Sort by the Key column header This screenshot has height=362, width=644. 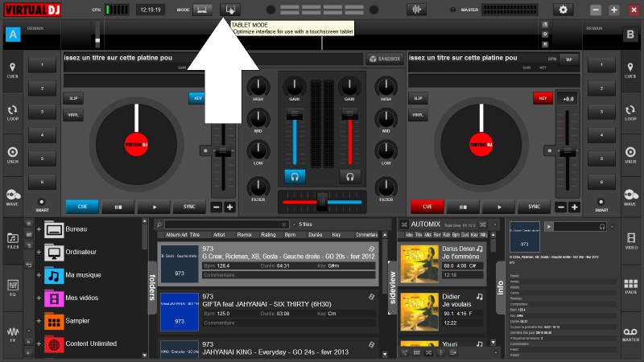pos(336,235)
